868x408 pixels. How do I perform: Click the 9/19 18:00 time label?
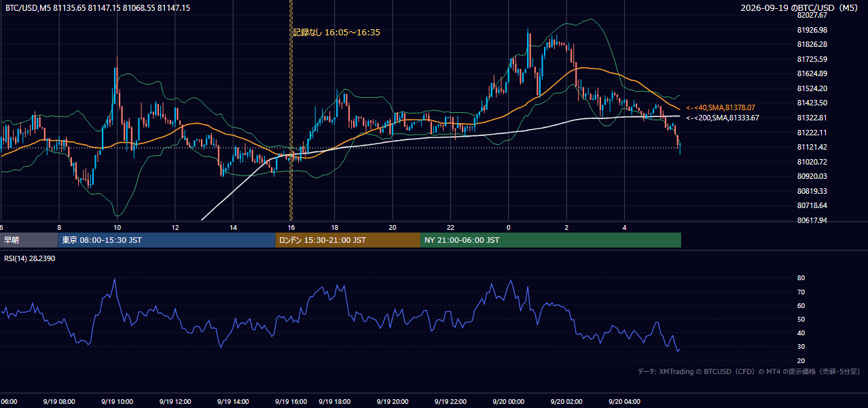pyautogui.click(x=334, y=402)
